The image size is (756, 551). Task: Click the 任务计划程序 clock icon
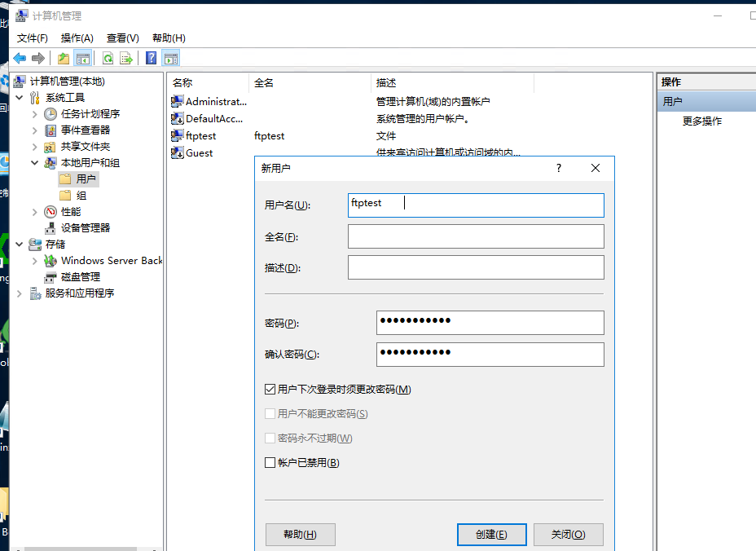[x=51, y=114]
